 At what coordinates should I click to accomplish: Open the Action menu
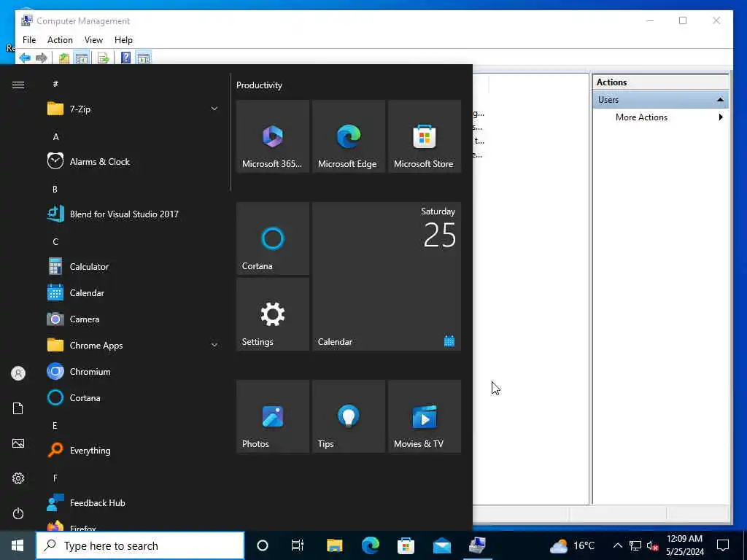(60, 40)
